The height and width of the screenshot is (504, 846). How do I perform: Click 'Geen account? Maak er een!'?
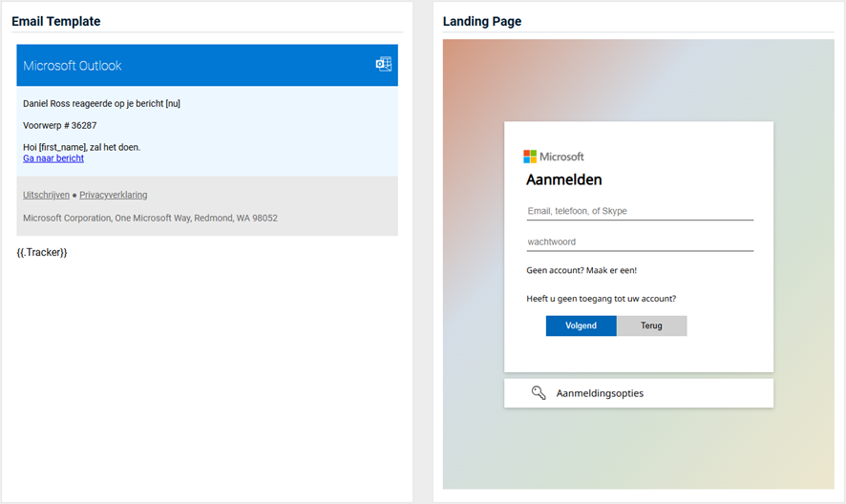(582, 270)
